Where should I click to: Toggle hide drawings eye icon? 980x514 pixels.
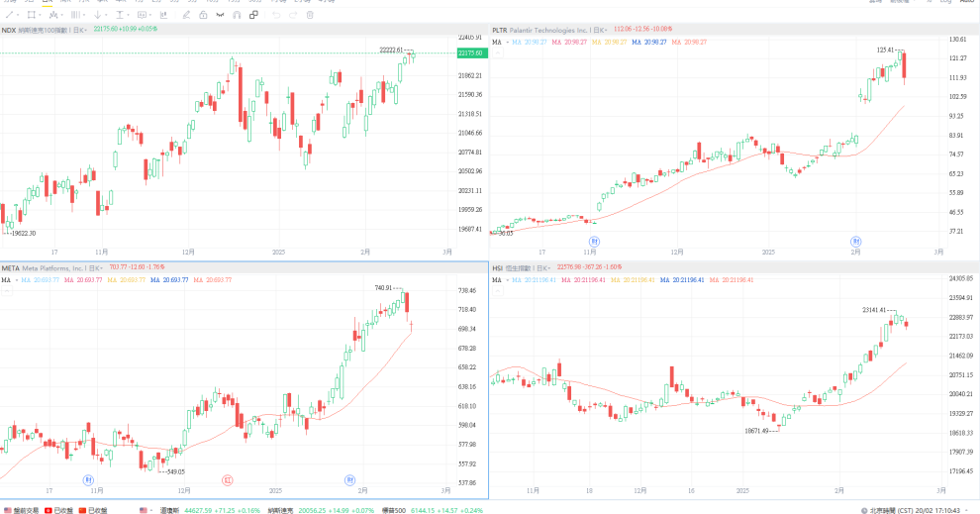pyautogui.click(x=220, y=15)
